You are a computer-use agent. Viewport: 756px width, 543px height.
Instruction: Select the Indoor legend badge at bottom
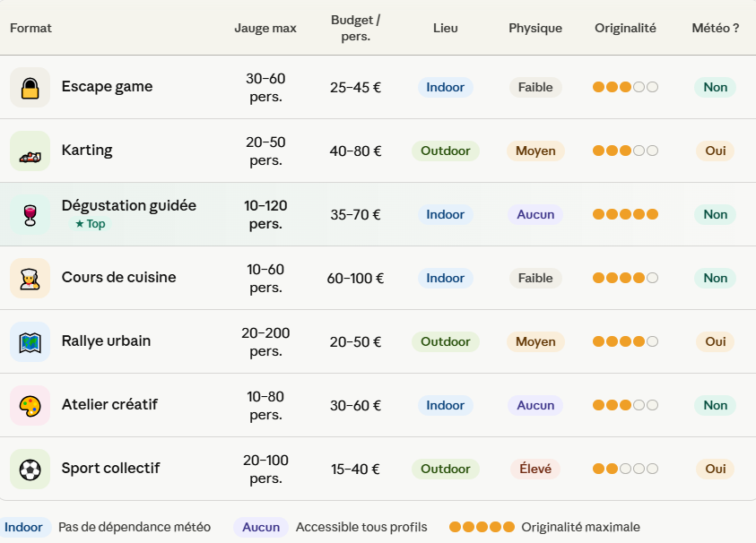(23, 527)
